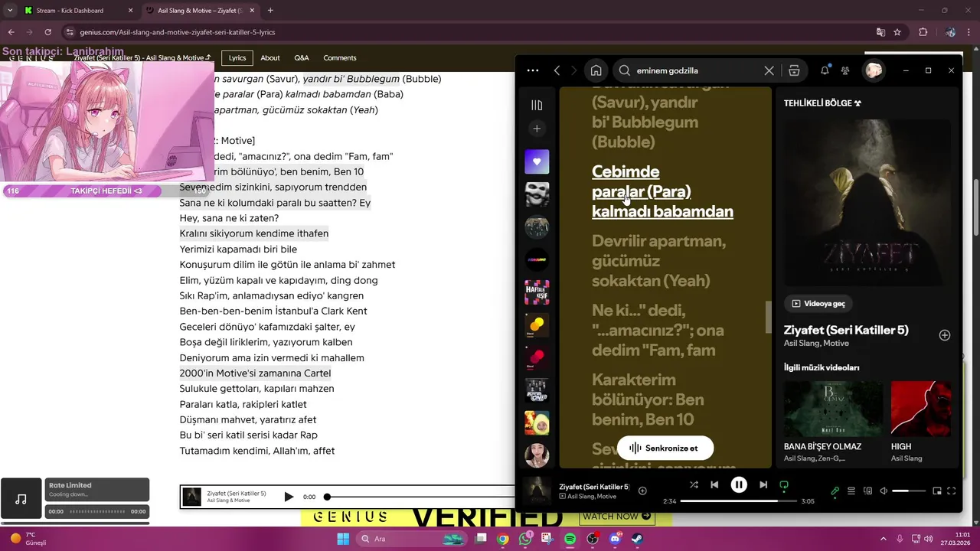Screen dimensions: 980x551
Task: Open music note widget in overlay
Action: click(21, 499)
